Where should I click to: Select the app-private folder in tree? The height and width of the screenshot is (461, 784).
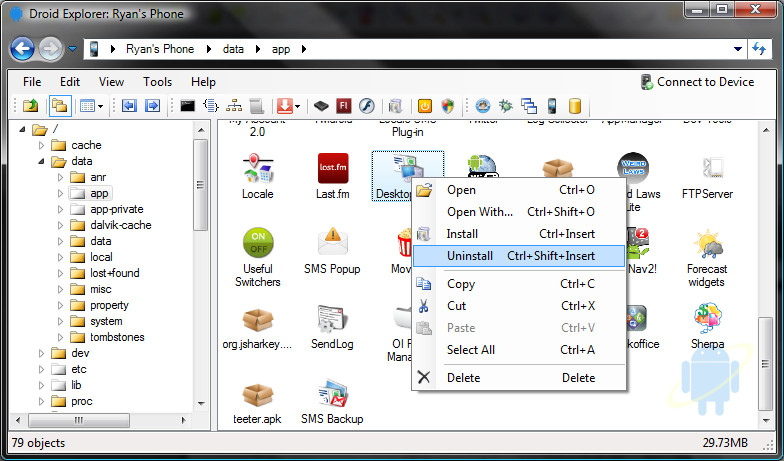(x=116, y=210)
